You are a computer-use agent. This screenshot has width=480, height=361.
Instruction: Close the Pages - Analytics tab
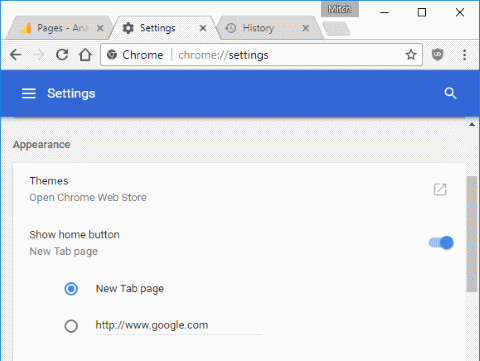(x=100, y=28)
